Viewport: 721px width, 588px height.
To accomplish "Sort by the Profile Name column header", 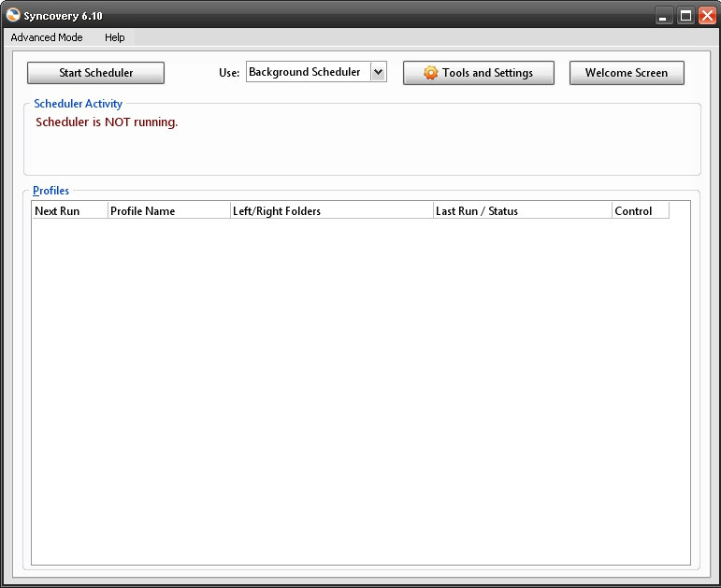I will click(168, 211).
